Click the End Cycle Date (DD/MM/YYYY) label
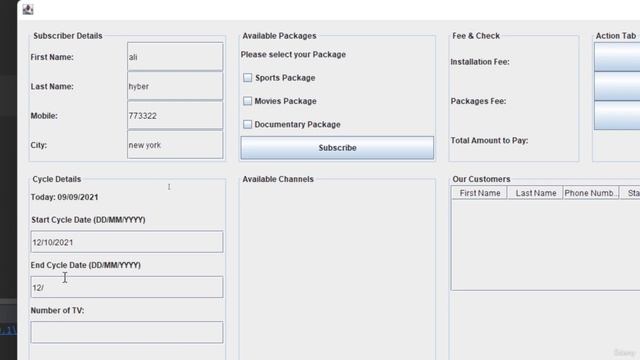 [86, 265]
